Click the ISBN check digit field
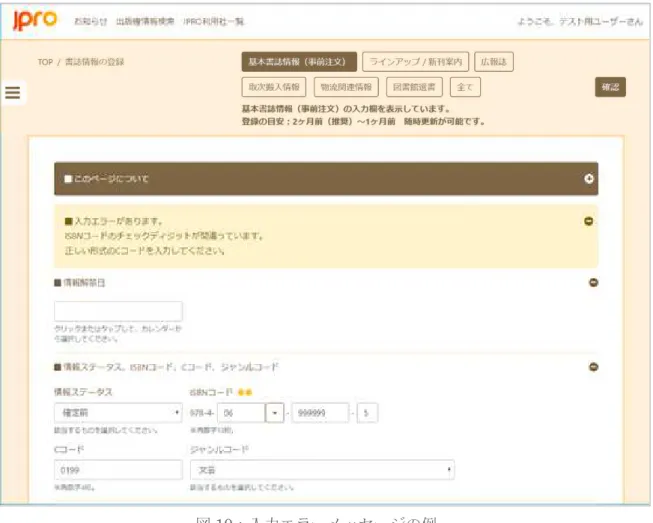This screenshot has height=523, width=653. [367, 413]
